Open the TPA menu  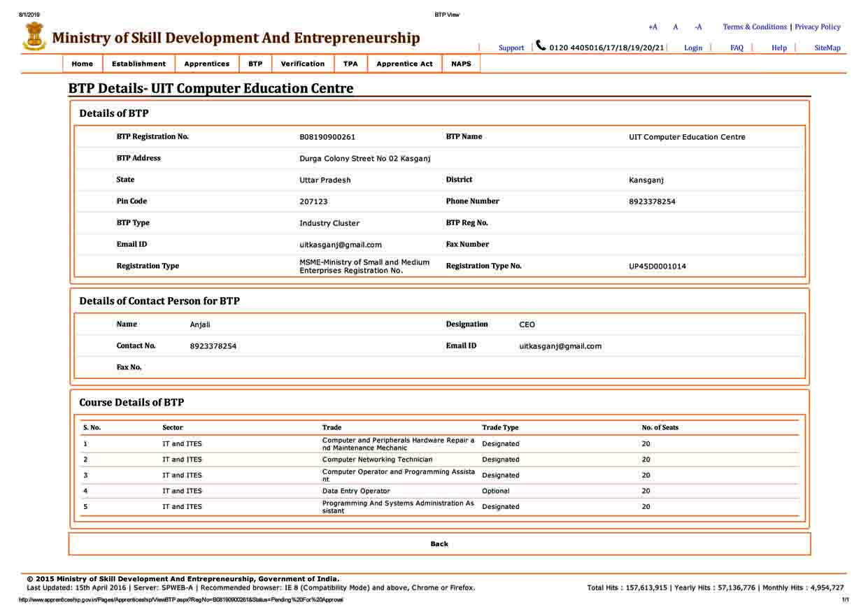click(x=350, y=64)
